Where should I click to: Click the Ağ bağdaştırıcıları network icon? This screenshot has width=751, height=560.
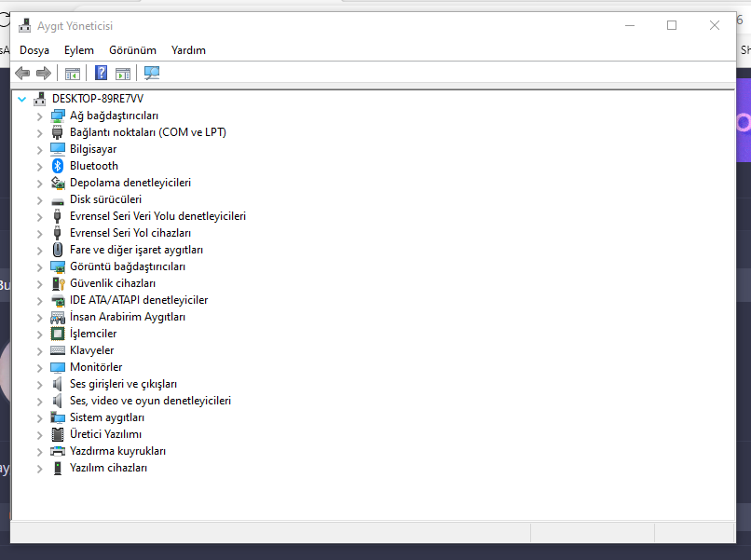tap(58, 116)
